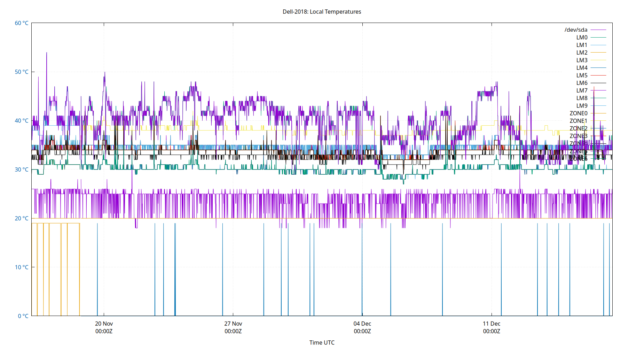Click the purple series color sample in legend
This screenshot has height=348, width=644.
click(x=599, y=30)
